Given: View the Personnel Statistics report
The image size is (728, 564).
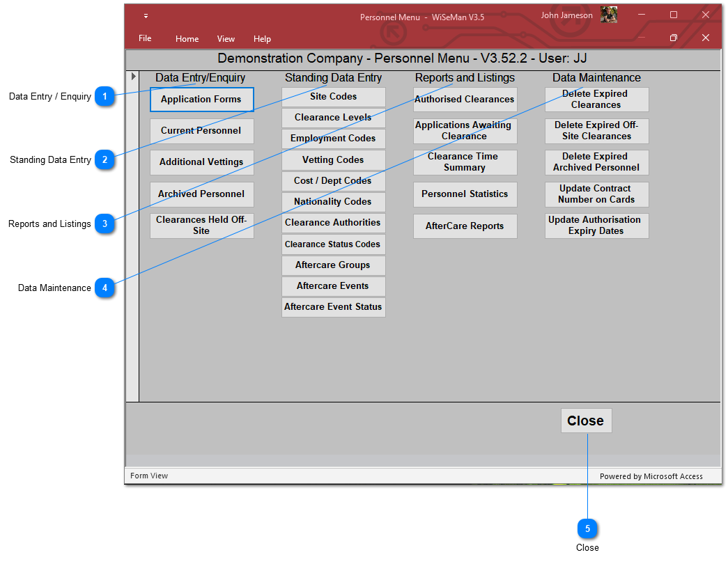Looking at the screenshot, I should coord(465,194).
